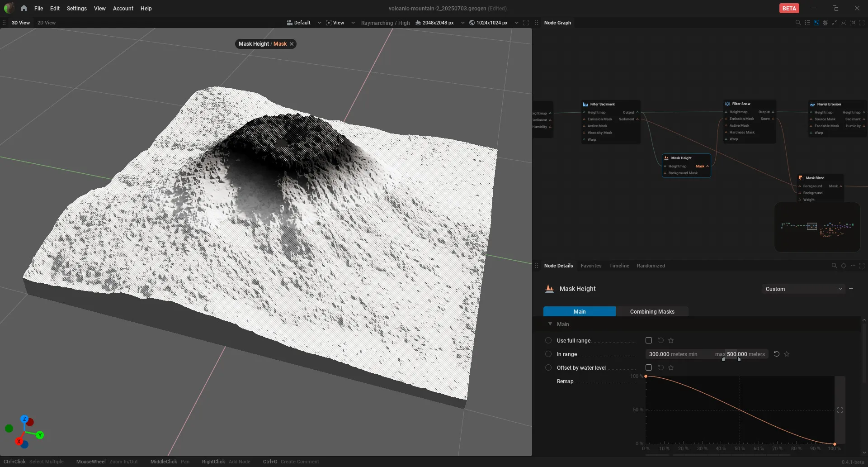Collapse the Main section expander
This screenshot has width=868, height=467.
[550, 324]
